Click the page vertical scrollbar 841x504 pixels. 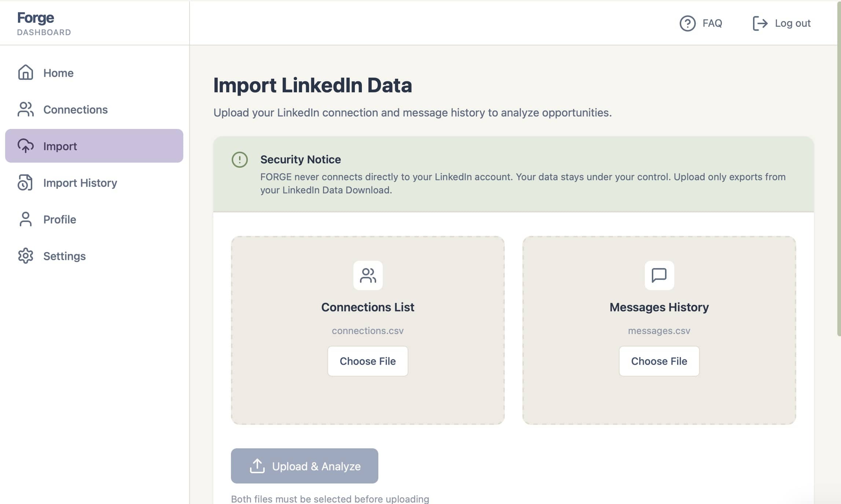(x=839, y=168)
